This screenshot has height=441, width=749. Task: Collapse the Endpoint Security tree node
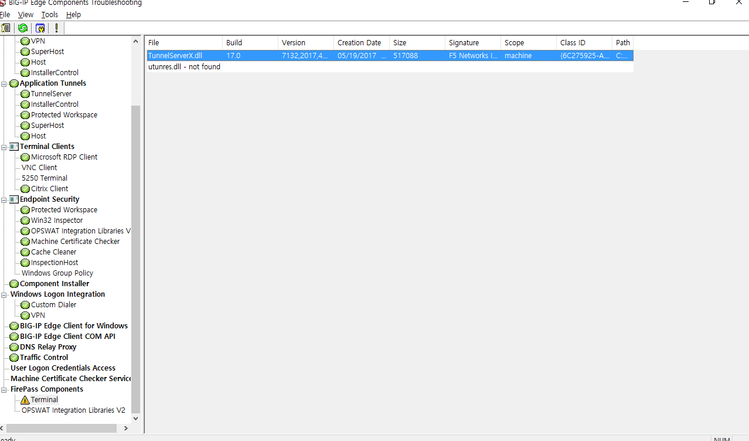(4, 200)
